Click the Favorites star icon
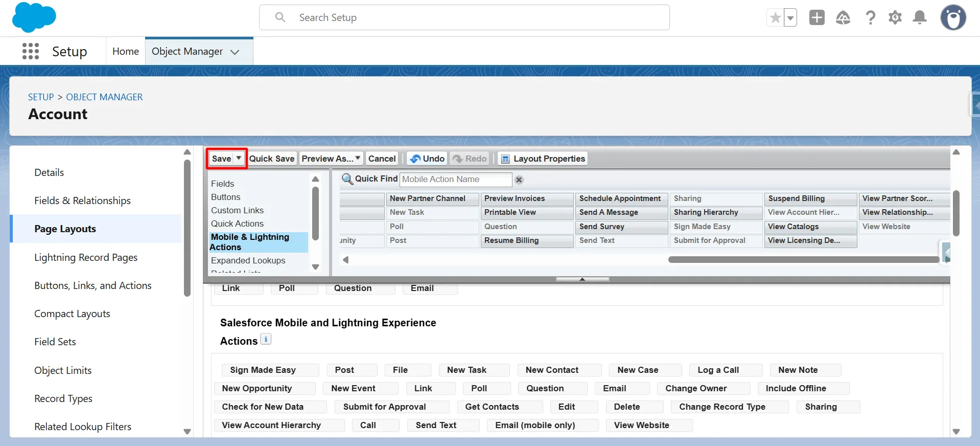 point(775,18)
